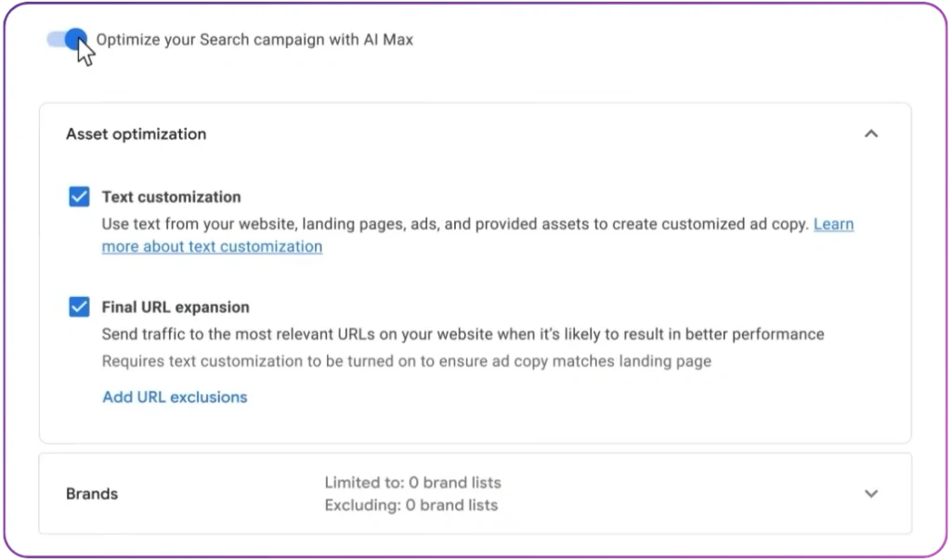Screen dimensions: 951x560
Task: Click 'Limited to: 0 brand lists' text
Action: click(x=412, y=483)
